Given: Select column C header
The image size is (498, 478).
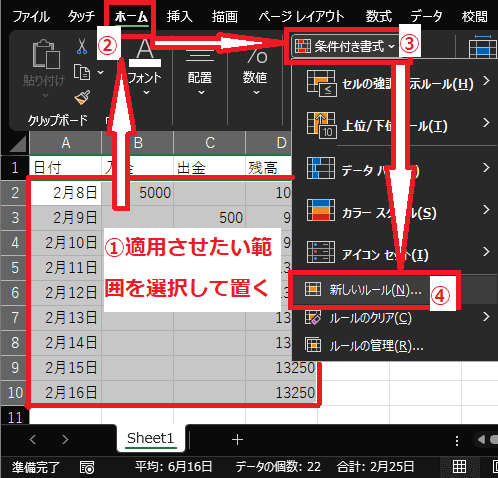Looking at the screenshot, I should pyautogui.click(x=209, y=143).
